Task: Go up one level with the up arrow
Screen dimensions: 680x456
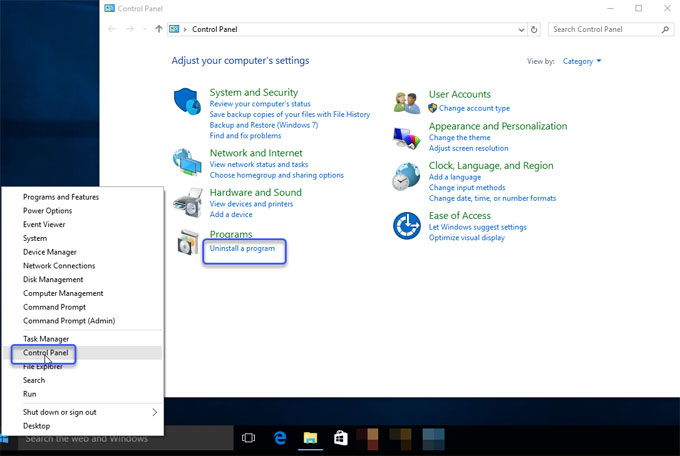Action: (159, 29)
